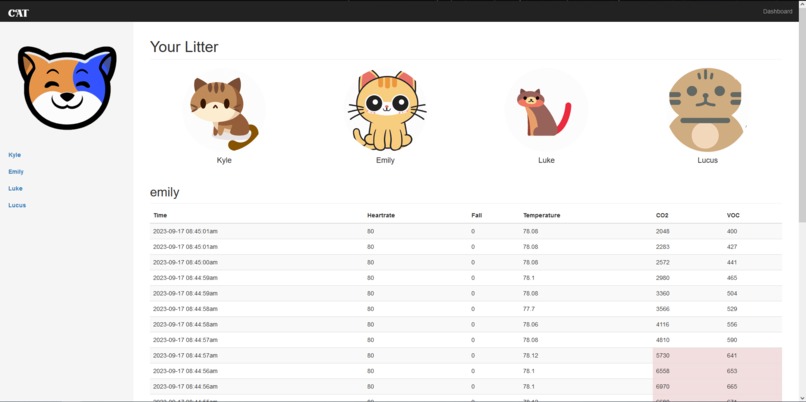Click the VOC value 427
Screen dimensions: 806x402
click(x=732, y=247)
